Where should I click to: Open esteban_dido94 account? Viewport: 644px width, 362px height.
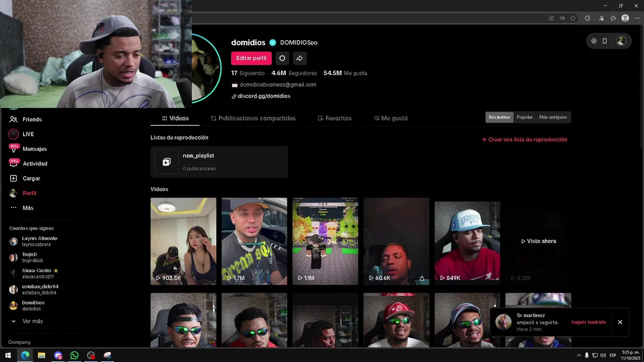pyautogui.click(x=34, y=290)
